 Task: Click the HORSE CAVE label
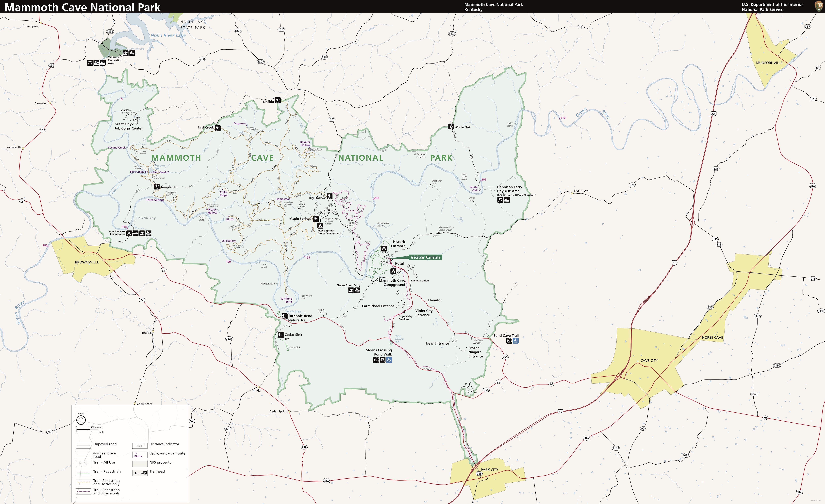712,337
